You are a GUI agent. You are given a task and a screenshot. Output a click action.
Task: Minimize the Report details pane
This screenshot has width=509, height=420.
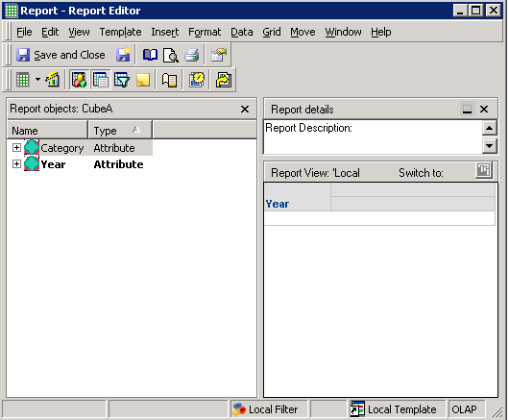pyautogui.click(x=467, y=110)
